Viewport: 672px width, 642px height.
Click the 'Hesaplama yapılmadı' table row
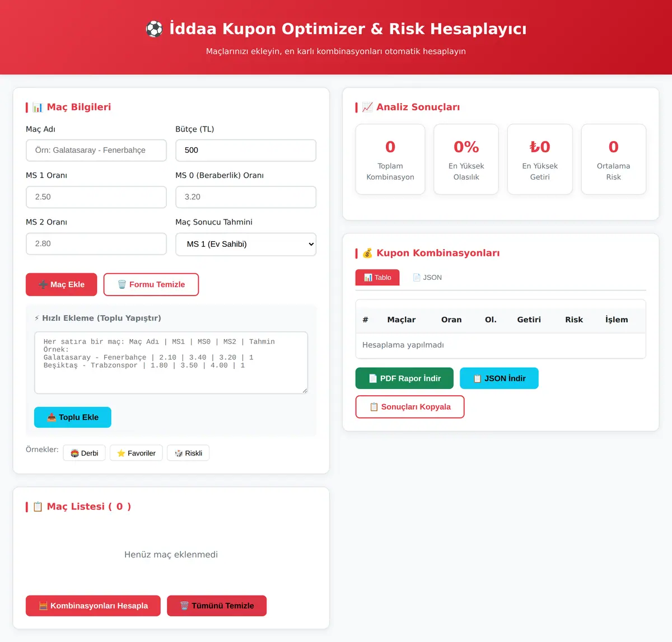501,345
